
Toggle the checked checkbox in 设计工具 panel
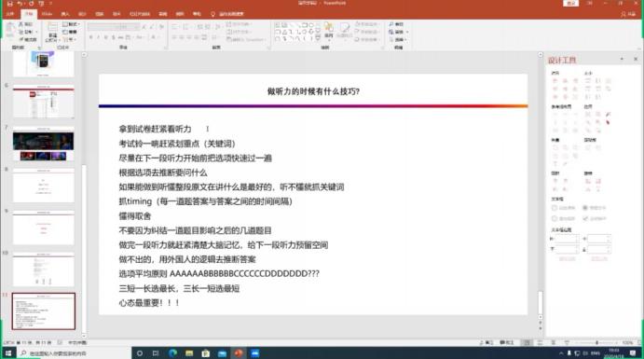tap(585, 218)
